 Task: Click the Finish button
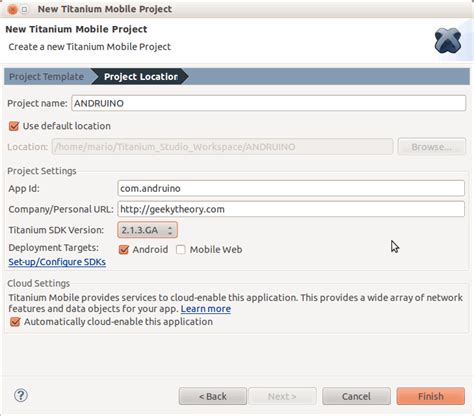coord(431,396)
